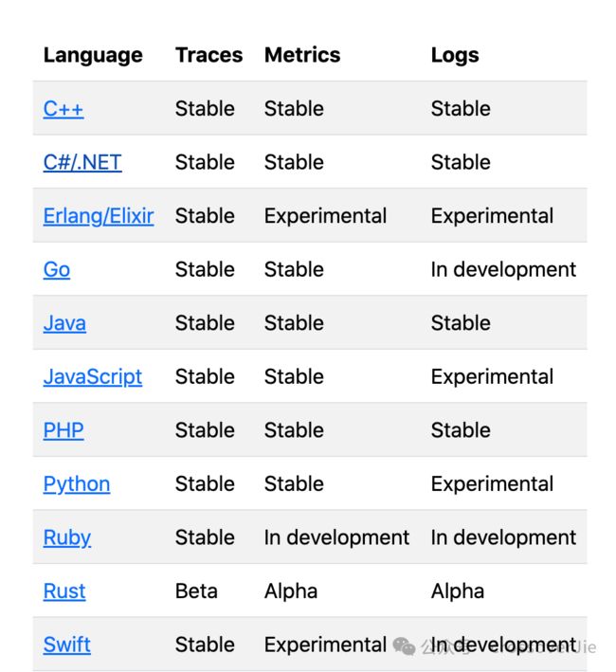Click Erlang/Elixir's Experimental metrics cell
Image resolution: width=616 pixels, height=672 pixels.
coord(326,215)
